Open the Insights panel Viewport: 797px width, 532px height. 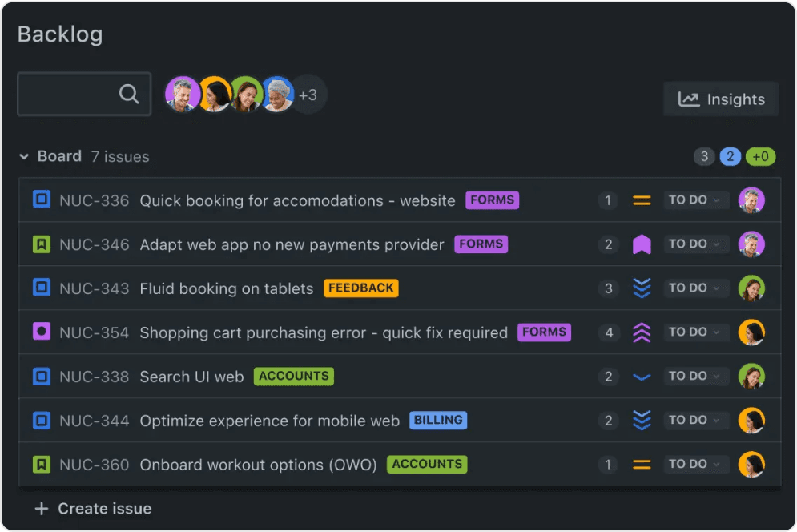pos(721,99)
